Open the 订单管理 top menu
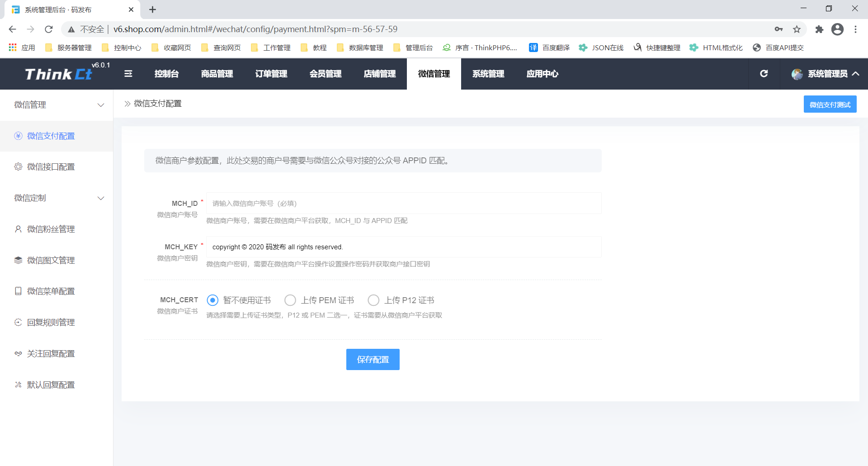The height and width of the screenshot is (466, 868). pyautogui.click(x=271, y=74)
